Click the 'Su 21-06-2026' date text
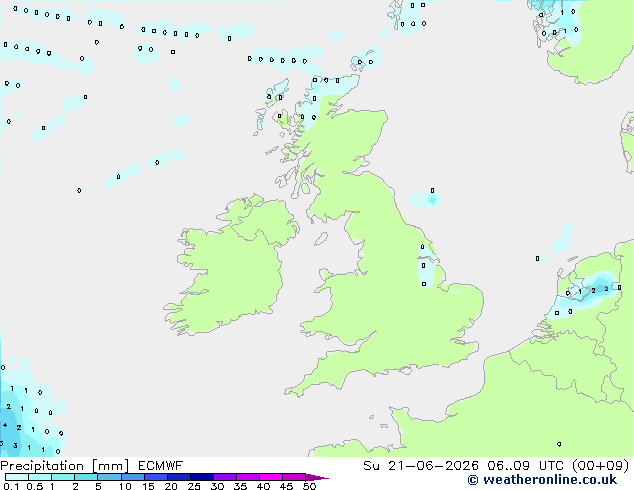634x490 pixels. point(421,466)
